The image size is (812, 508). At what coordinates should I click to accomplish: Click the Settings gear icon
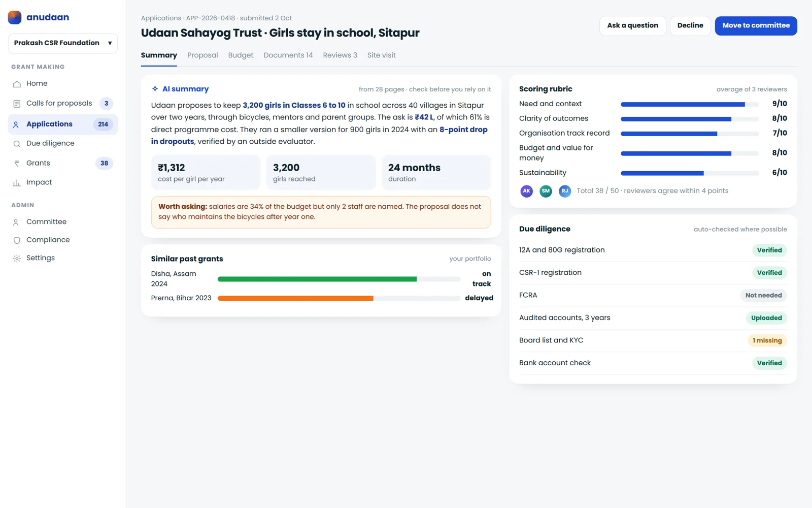(17, 259)
